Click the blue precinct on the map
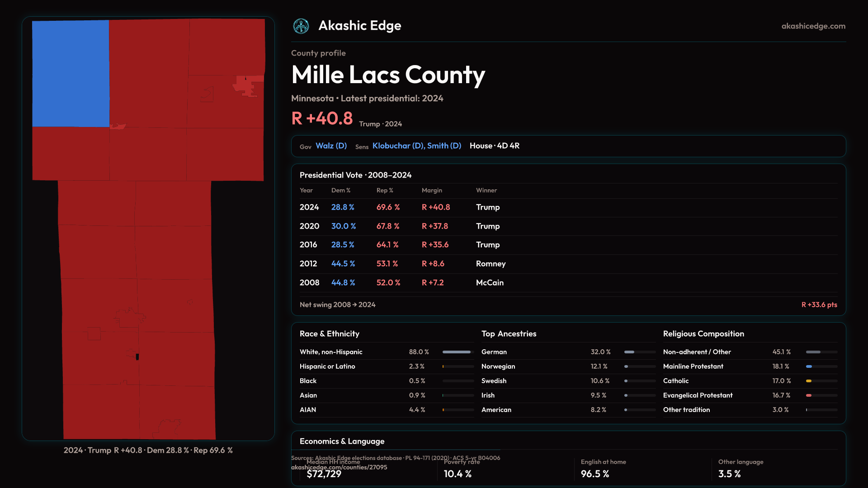The image size is (868, 488). pyautogui.click(x=71, y=73)
